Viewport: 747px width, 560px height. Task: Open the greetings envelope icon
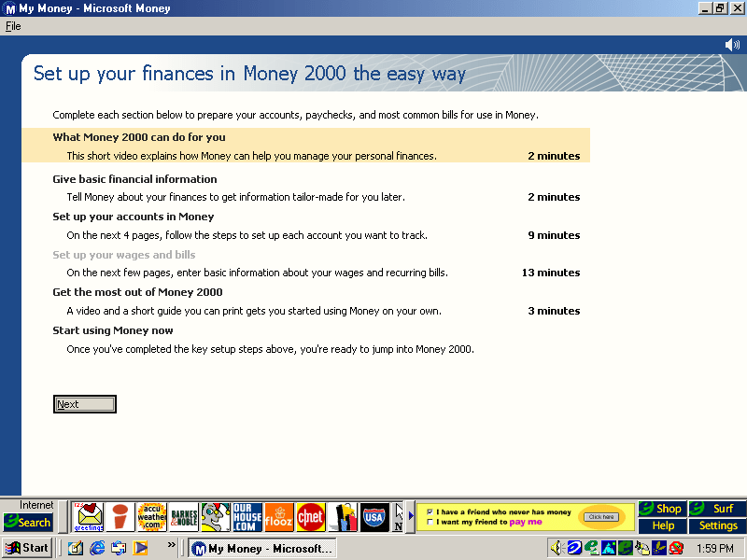pos(90,515)
